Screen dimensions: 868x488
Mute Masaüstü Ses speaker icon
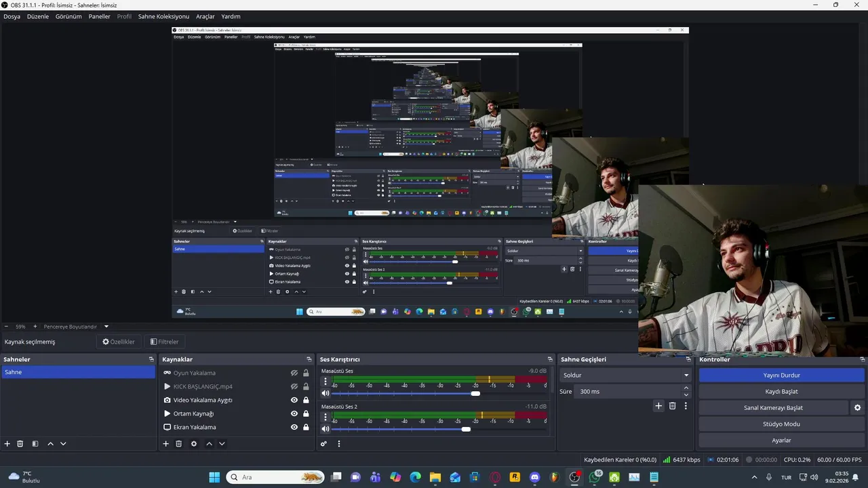pyautogui.click(x=325, y=393)
